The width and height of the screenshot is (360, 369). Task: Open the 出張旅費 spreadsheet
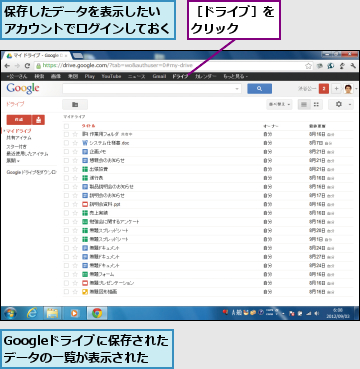tap(98, 169)
